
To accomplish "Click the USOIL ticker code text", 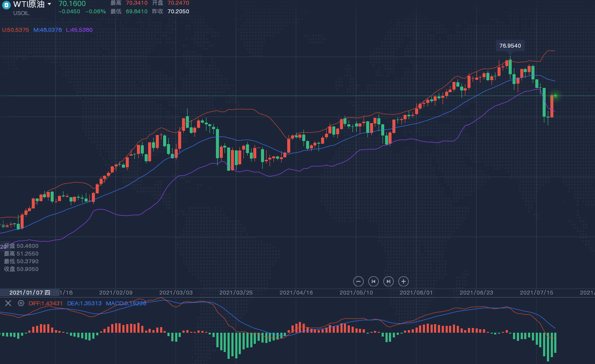I will pos(21,13).
